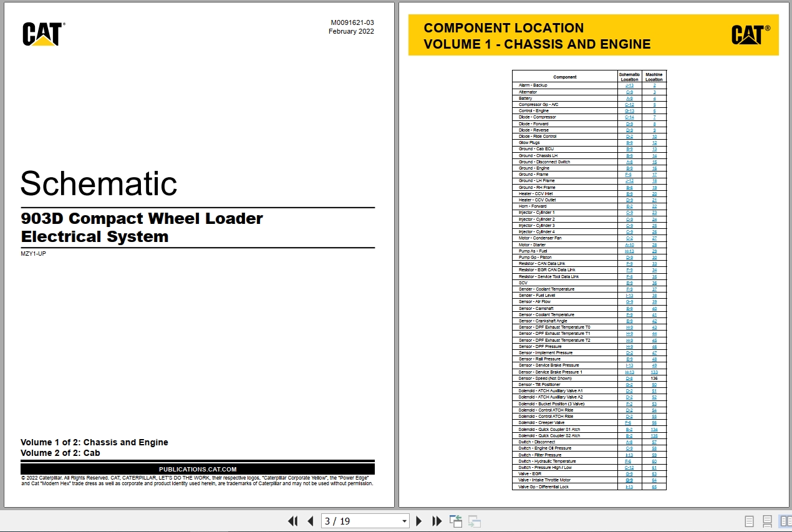Toggle two-page facing view
792x532 pixels.
point(784,521)
